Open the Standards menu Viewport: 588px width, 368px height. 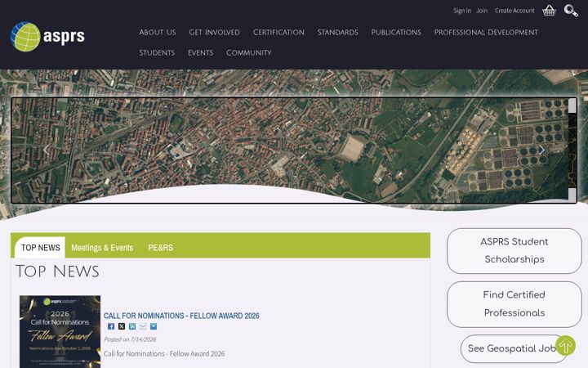338,32
